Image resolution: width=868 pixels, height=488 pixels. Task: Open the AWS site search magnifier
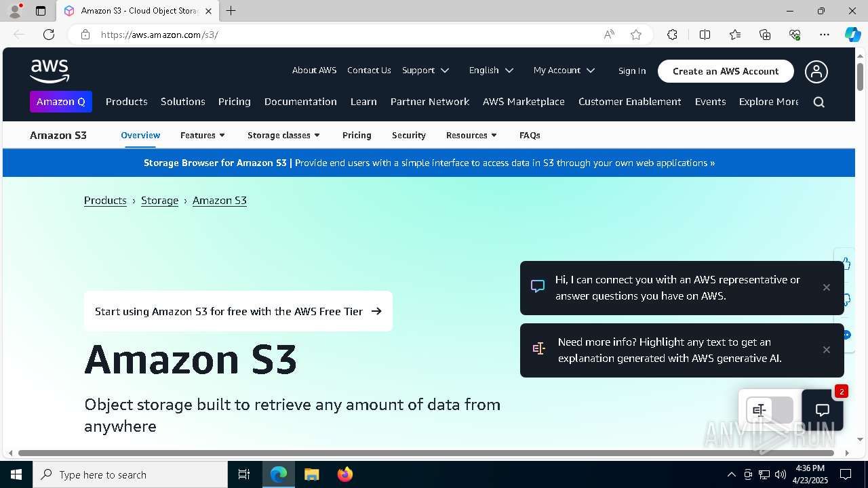pyautogui.click(x=818, y=102)
